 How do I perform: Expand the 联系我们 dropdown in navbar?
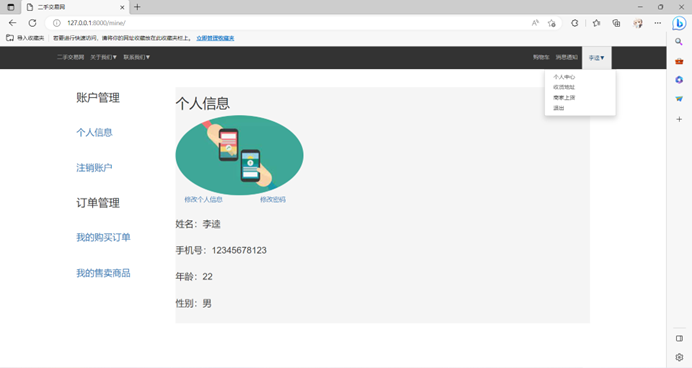point(136,57)
